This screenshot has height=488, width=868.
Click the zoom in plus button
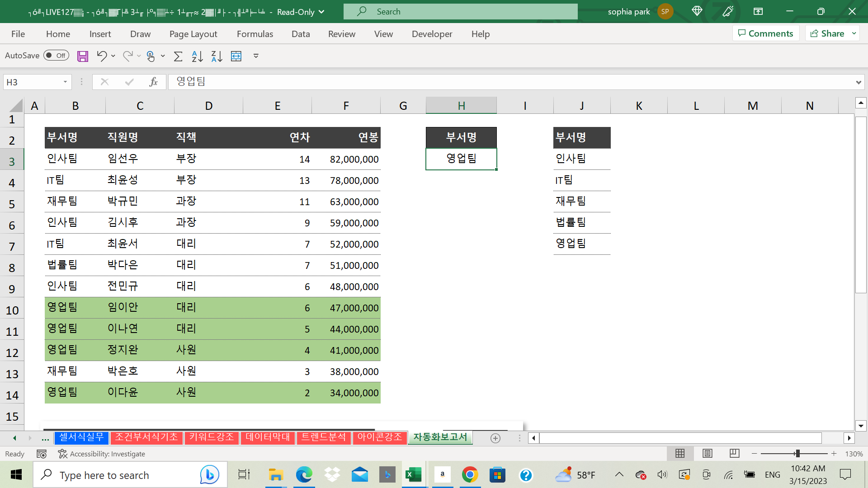click(834, 453)
